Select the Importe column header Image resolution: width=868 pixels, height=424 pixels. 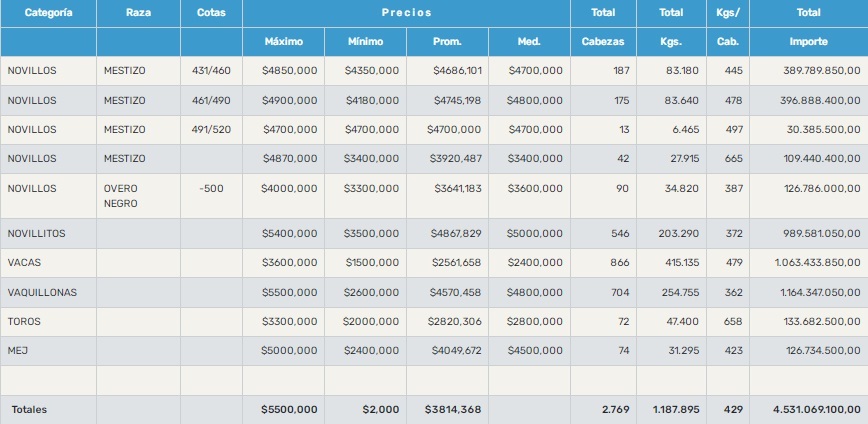(808, 42)
